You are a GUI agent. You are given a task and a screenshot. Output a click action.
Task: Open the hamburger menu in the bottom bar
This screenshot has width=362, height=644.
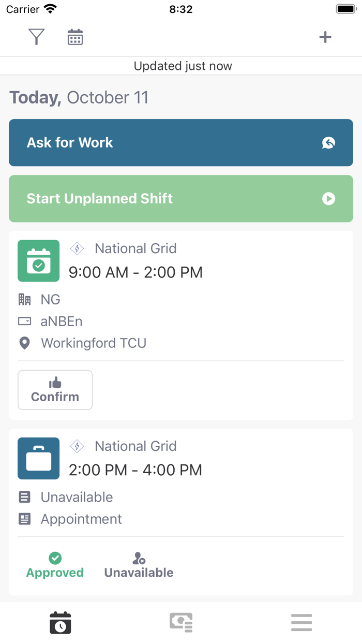click(x=301, y=623)
